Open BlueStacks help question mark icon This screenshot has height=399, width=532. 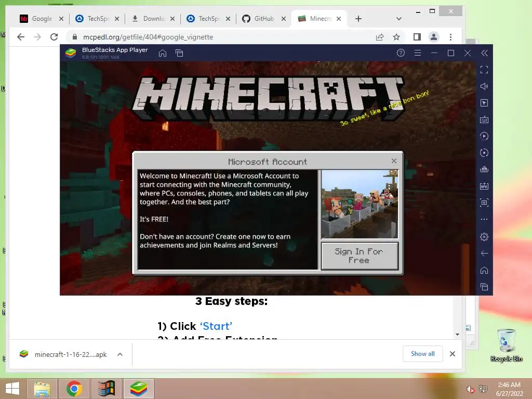tap(401, 53)
